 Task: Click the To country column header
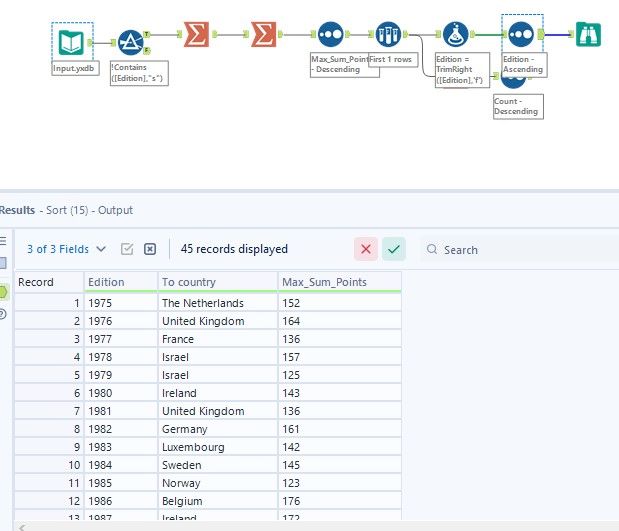(x=218, y=282)
